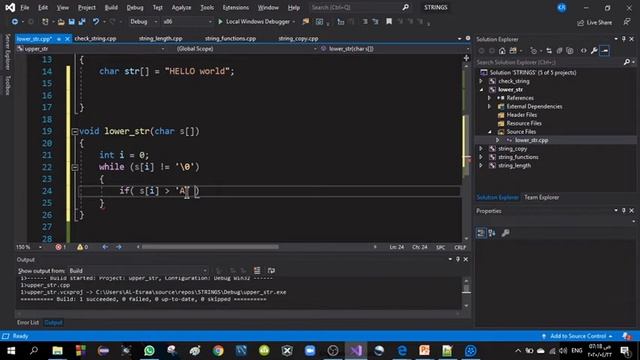Open WhatsApp from the Windows taskbar
Image resolution: width=640 pixels, height=360 pixels.
point(149,350)
